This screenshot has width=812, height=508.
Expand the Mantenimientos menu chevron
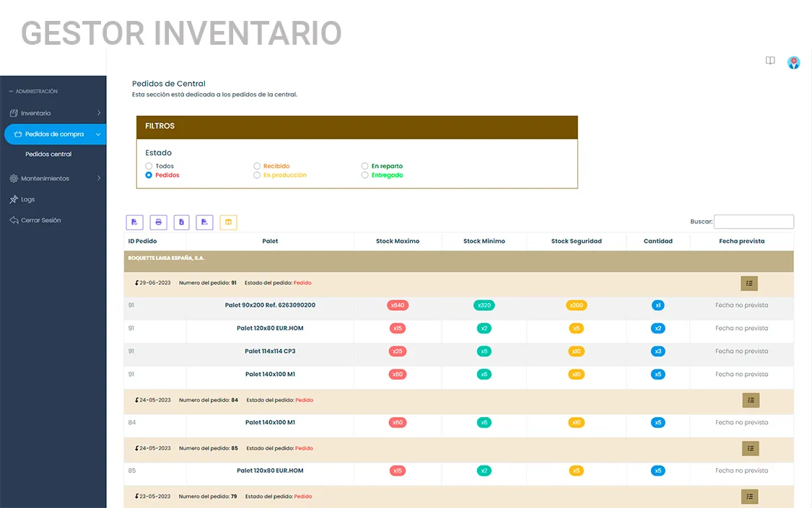pyautogui.click(x=98, y=178)
